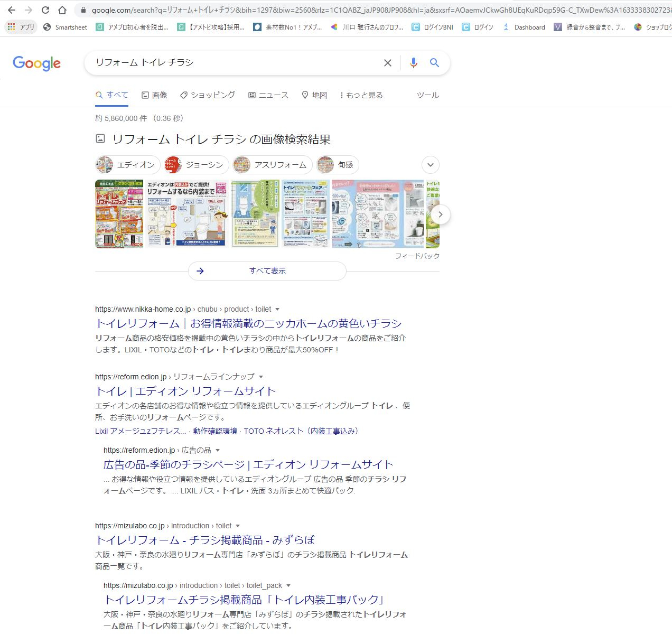Click the image results icon beside the header
This screenshot has width=672, height=644.
tap(100, 138)
